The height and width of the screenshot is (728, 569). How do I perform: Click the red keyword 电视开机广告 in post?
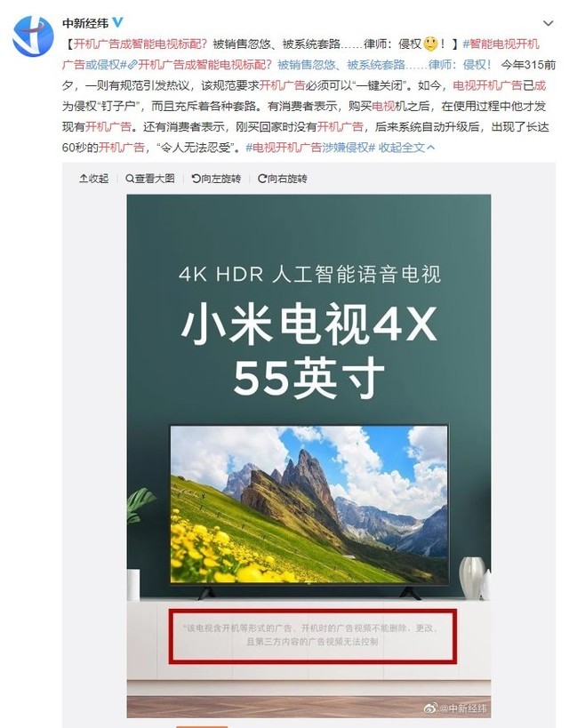(x=487, y=85)
